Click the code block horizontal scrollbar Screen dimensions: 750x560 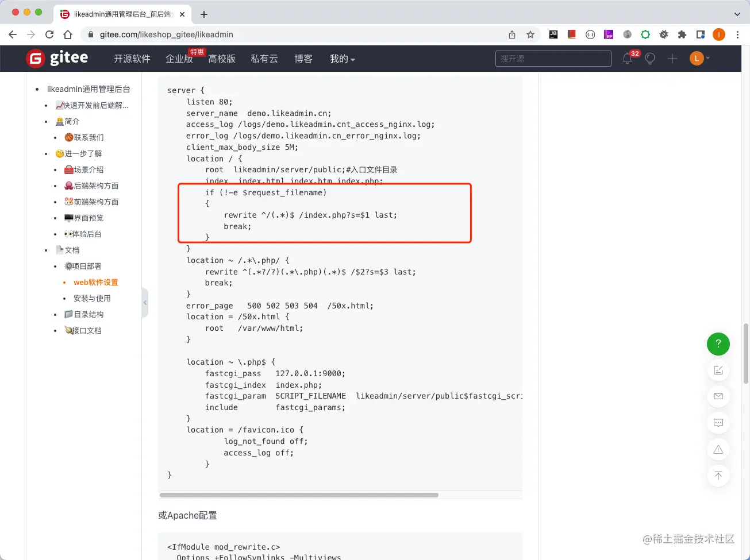(x=299, y=495)
